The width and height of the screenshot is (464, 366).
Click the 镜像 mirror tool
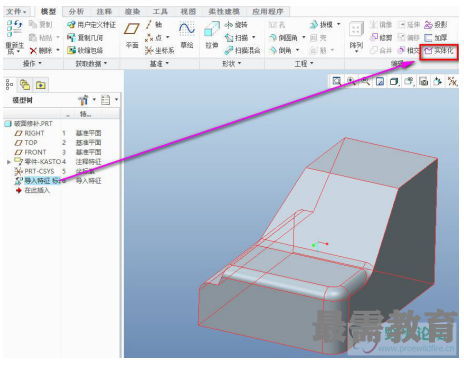pyautogui.click(x=381, y=24)
